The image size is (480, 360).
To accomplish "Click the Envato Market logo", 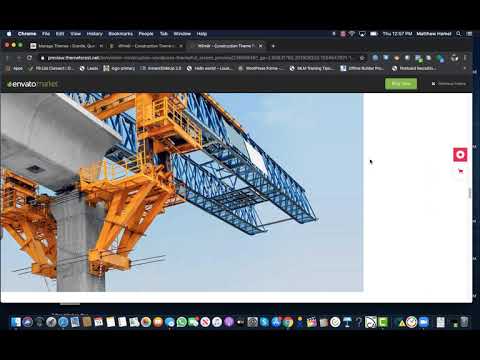I will coord(32,84).
